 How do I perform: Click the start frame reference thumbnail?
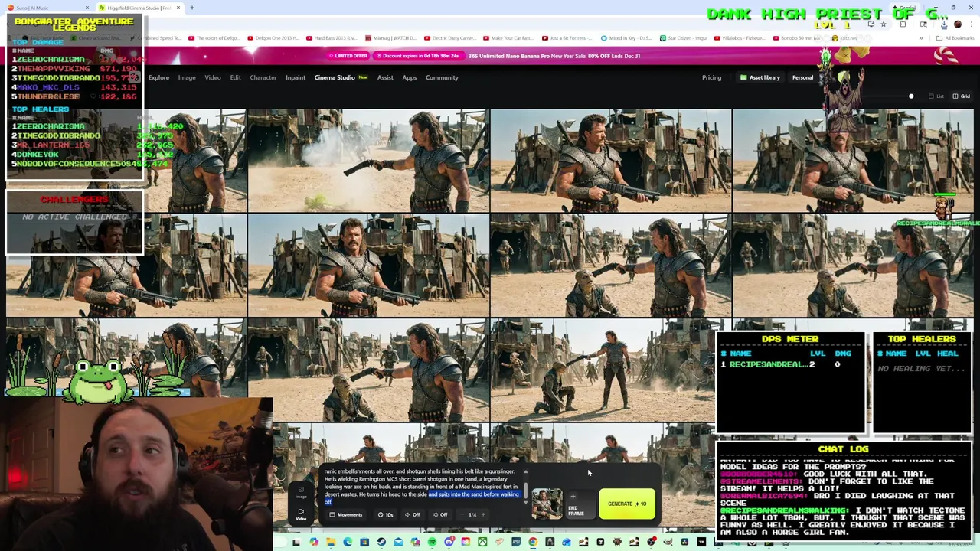547,504
